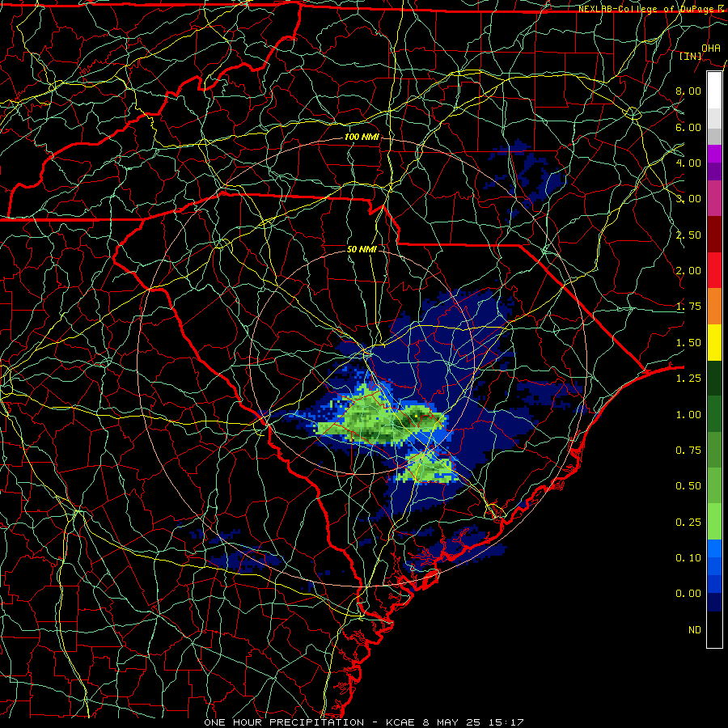This screenshot has height=728, width=728.
Task: Click the 1.25 legend value
Action: [688, 379]
